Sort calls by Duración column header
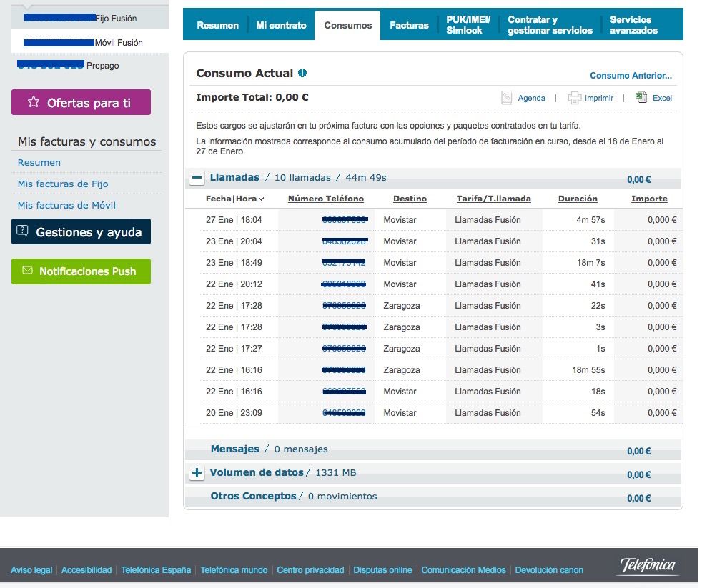This screenshot has height=588, width=702. coord(578,199)
